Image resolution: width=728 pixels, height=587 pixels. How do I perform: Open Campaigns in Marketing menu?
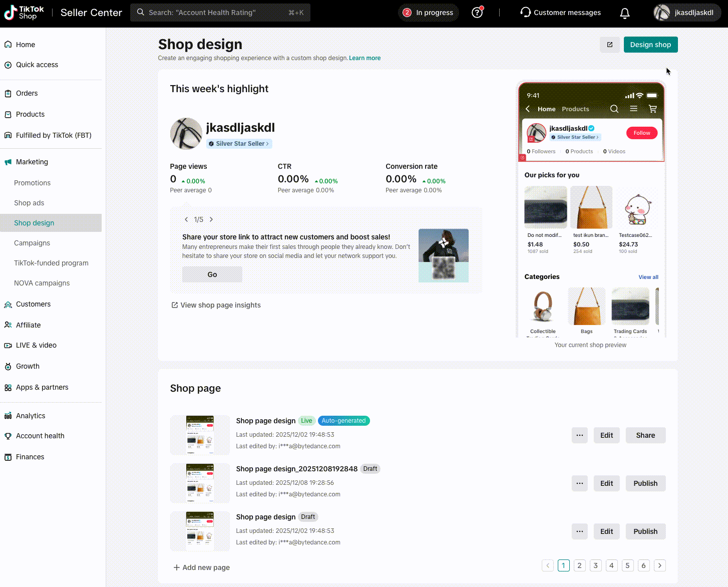[32, 243]
